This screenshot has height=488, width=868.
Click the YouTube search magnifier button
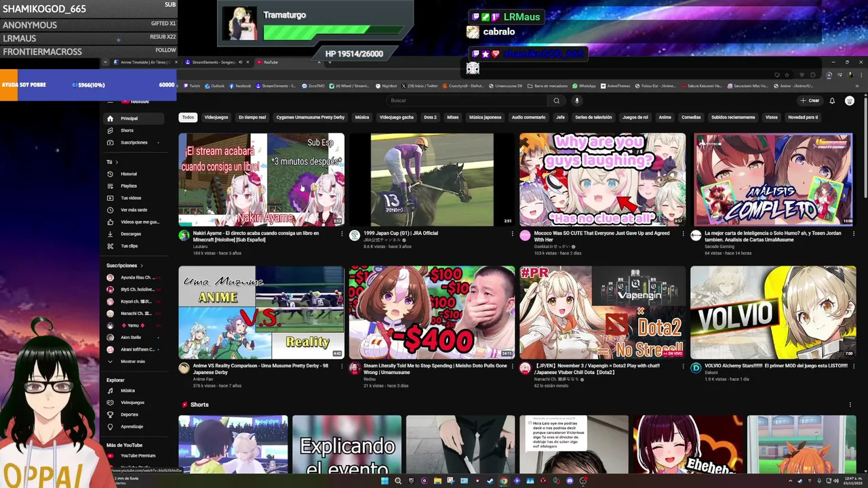[557, 100]
